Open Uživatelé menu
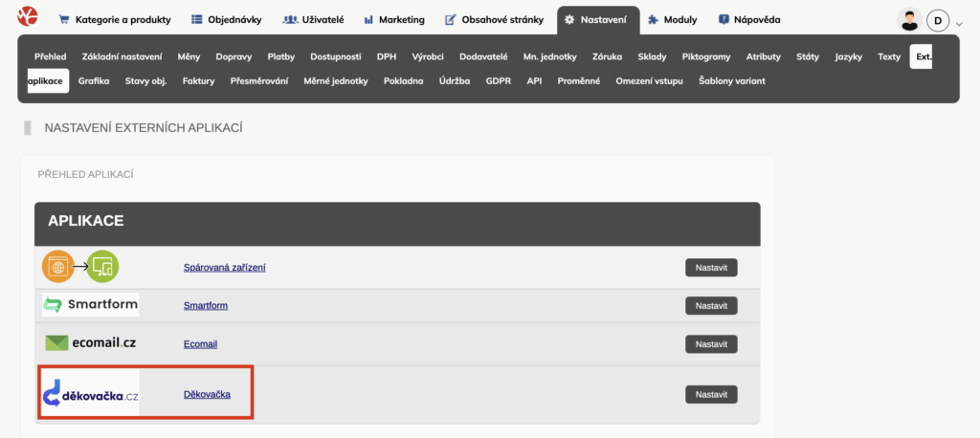 click(x=313, y=19)
